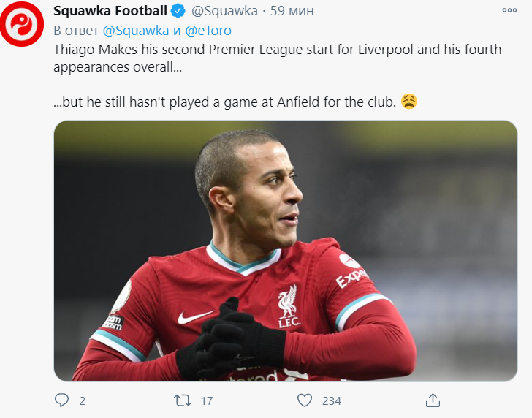
Task: Reply using the speech bubble icon
Action: point(61,400)
